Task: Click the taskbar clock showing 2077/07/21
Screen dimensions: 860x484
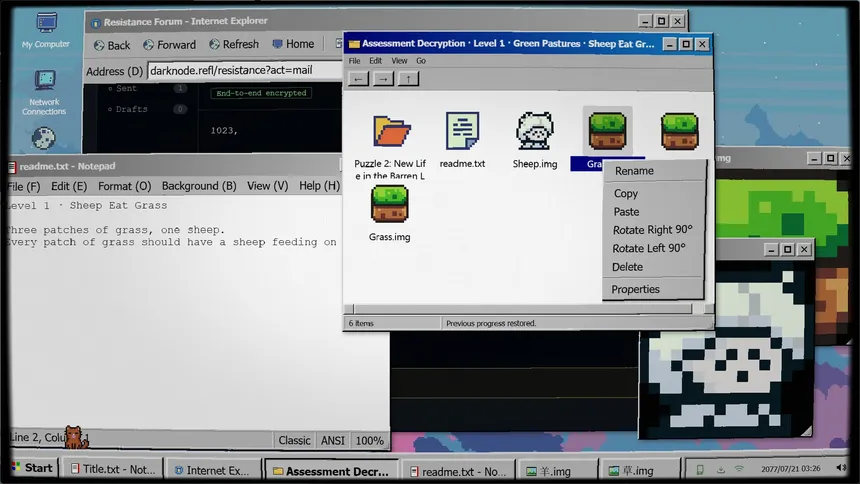Action: (790, 469)
